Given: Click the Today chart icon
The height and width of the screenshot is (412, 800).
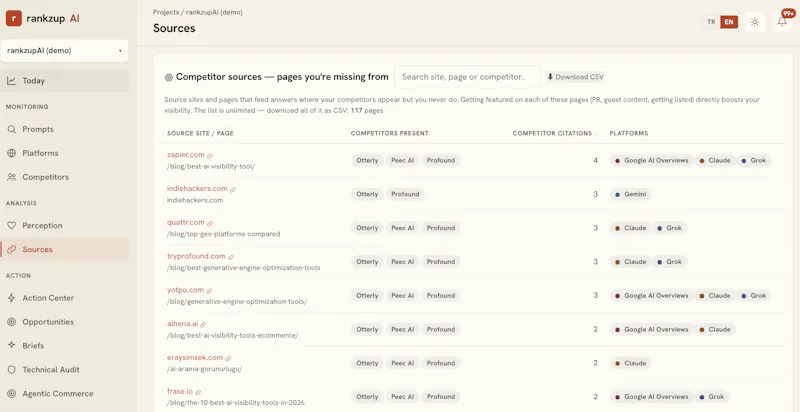Looking at the screenshot, I should point(12,81).
